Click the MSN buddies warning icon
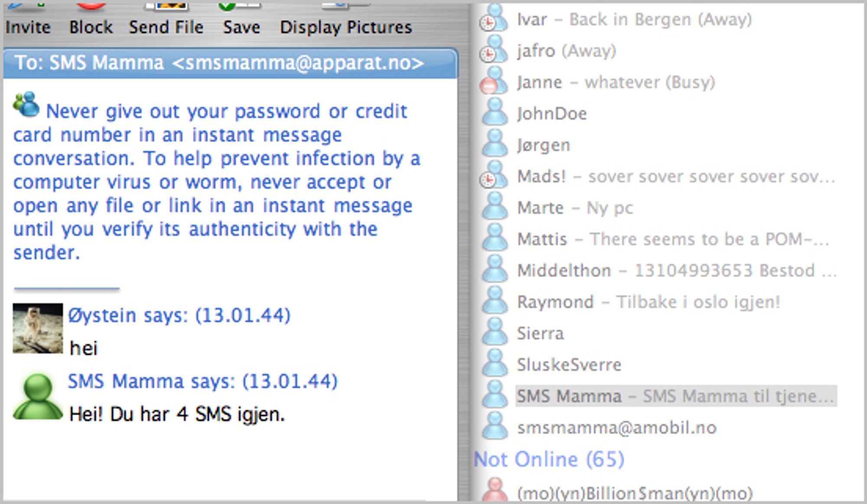Viewport: 867px width, 504px height. click(x=26, y=104)
